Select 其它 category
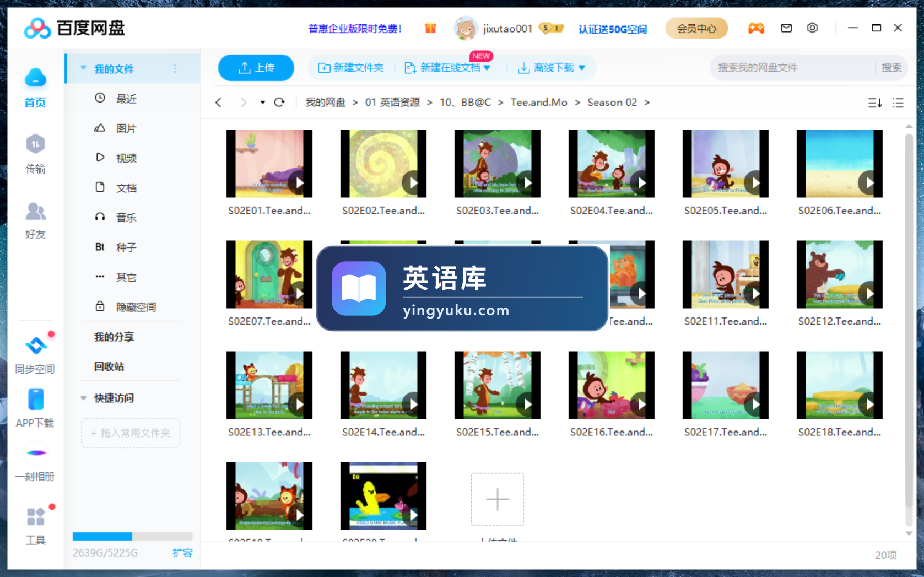This screenshot has width=924, height=577. coord(126,277)
